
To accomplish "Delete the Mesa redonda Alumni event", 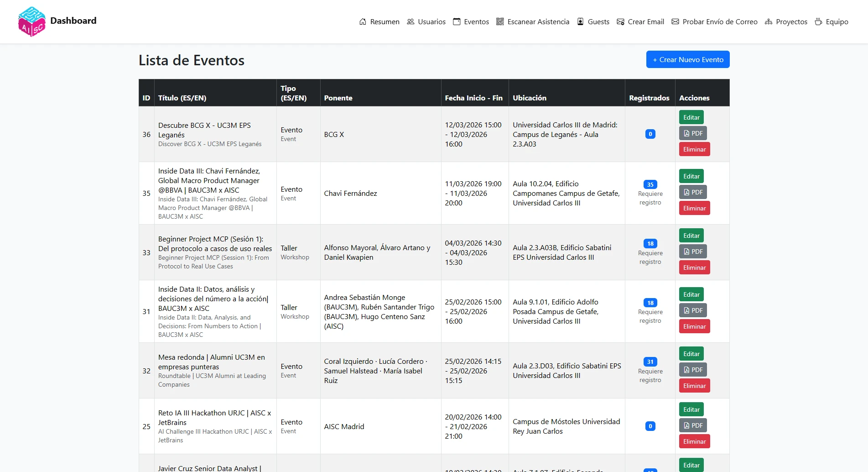I will 695,386.
